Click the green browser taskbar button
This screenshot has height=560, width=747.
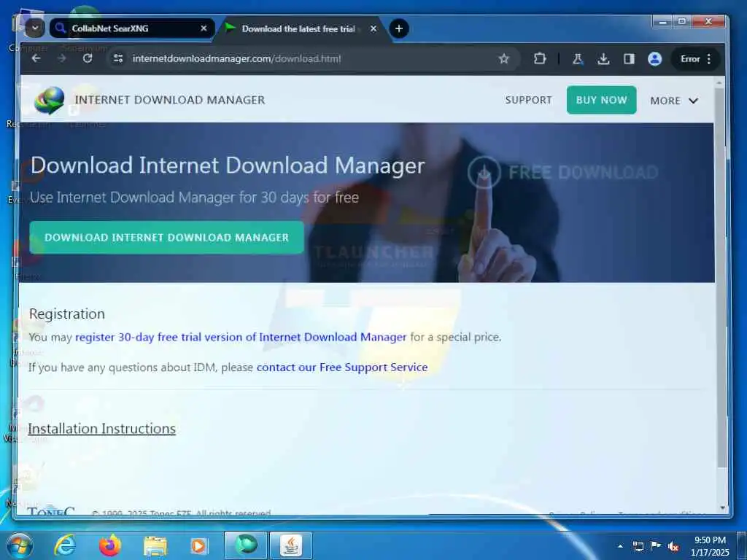246,545
